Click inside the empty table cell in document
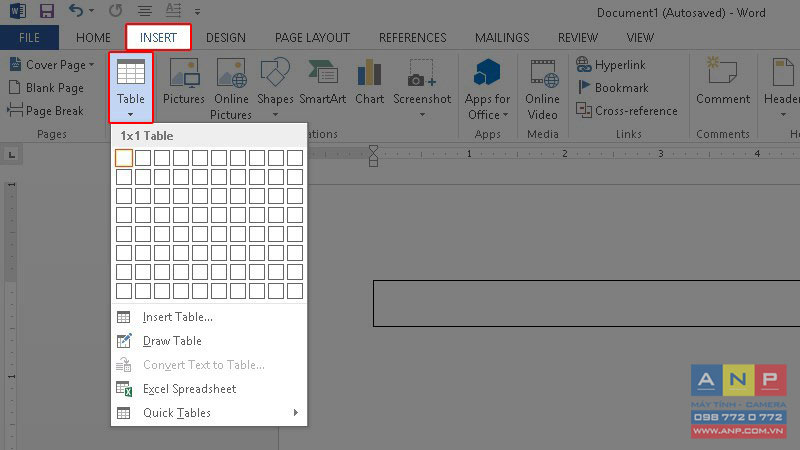Viewport: 800px width, 450px height. pyautogui.click(x=586, y=303)
